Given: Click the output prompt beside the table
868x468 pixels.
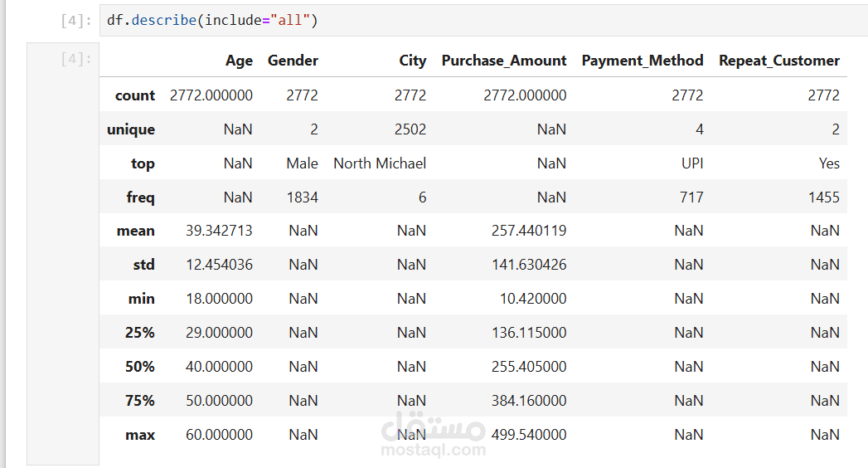Looking at the screenshot, I should tap(75, 60).
